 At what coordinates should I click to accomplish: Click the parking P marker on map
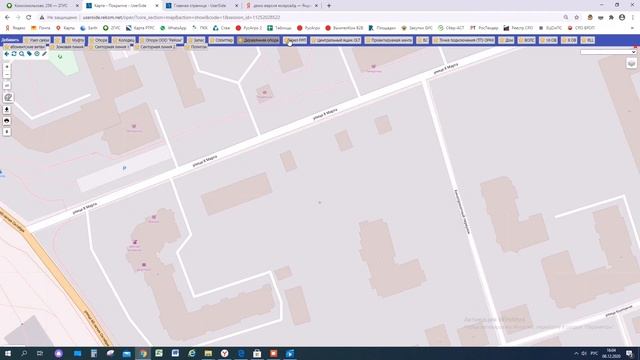point(124,168)
